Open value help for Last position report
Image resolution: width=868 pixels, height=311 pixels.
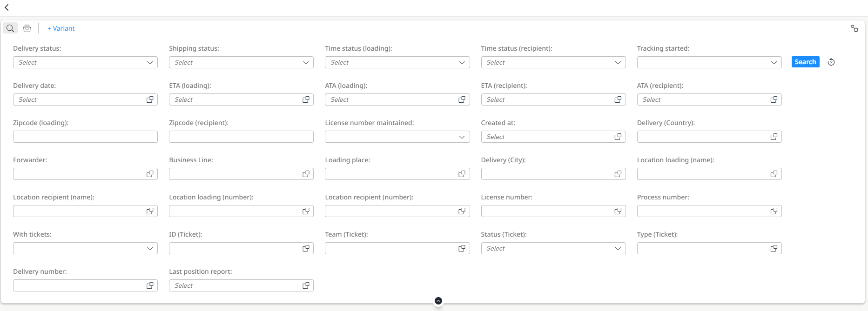(x=306, y=285)
